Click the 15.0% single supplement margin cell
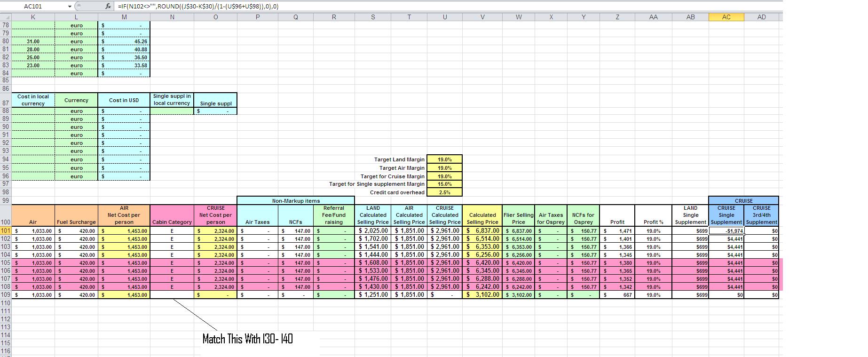This screenshot has width=868, height=357. [444, 184]
